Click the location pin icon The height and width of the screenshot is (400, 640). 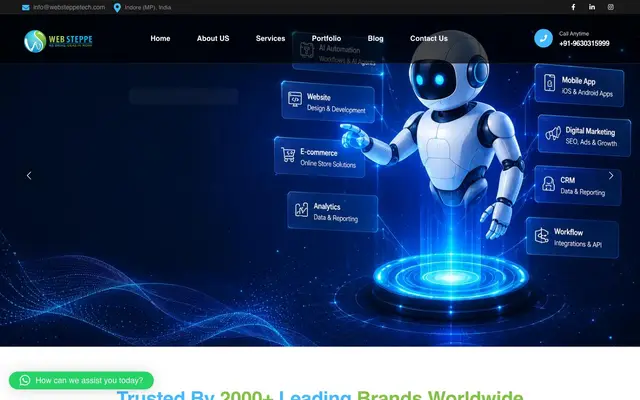(x=117, y=8)
